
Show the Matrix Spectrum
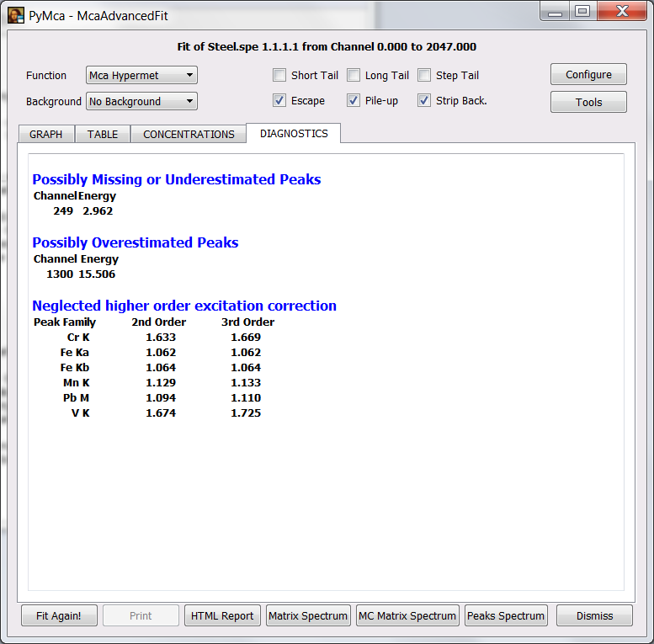[x=308, y=616]
